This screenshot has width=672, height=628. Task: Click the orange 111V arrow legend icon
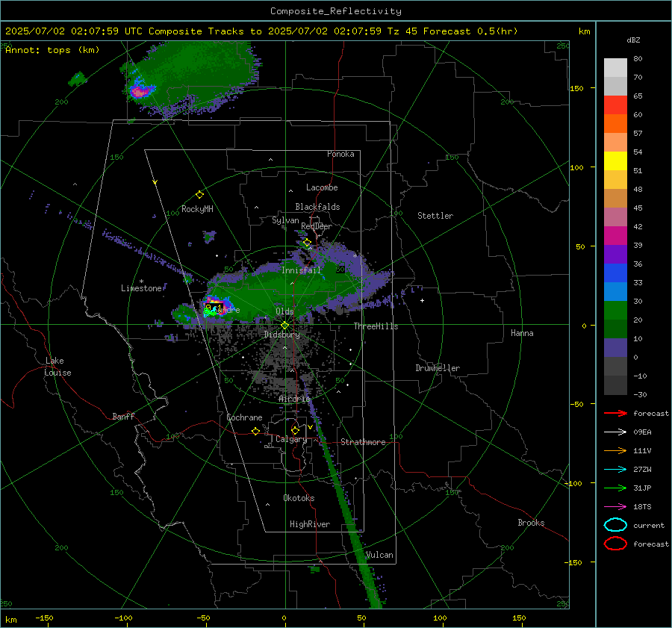click(x=615, y=450)
